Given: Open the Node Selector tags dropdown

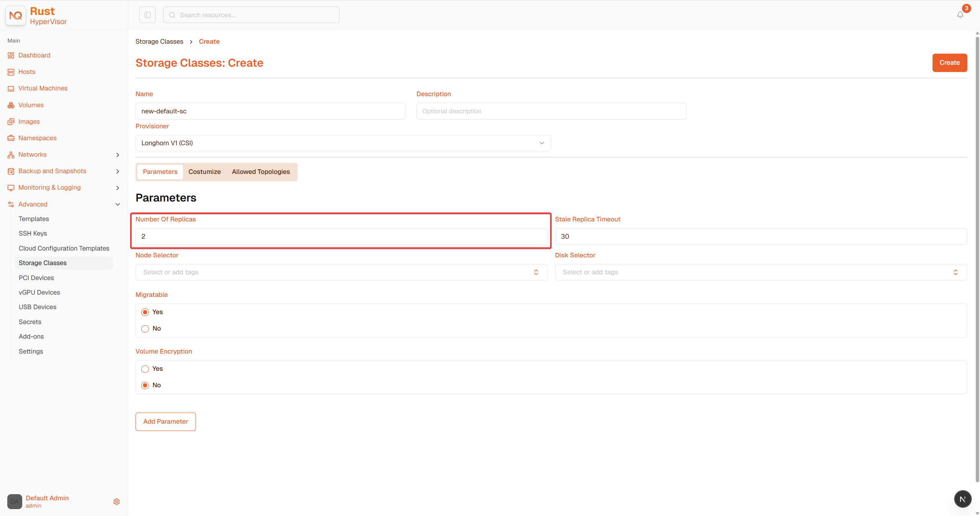Looking at the screenshot, I should [x=341, y=272].
